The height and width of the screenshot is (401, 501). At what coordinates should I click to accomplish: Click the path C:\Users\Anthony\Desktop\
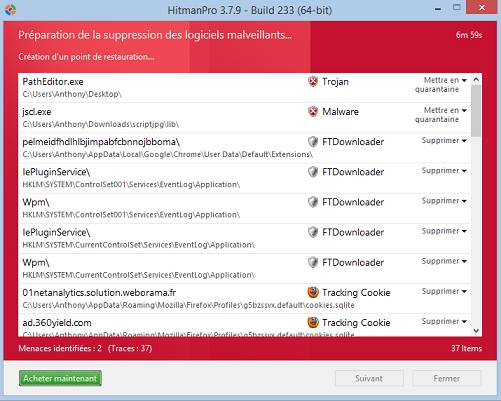[72, 94]
